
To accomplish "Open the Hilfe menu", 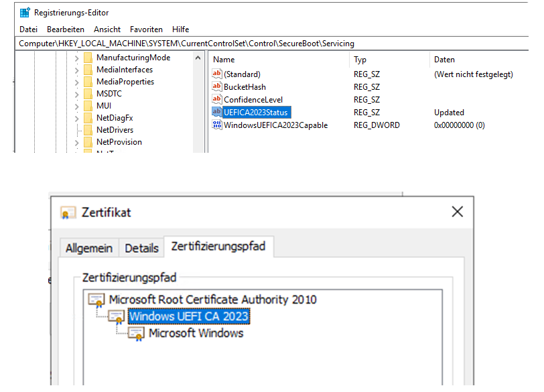I will 180,29.
